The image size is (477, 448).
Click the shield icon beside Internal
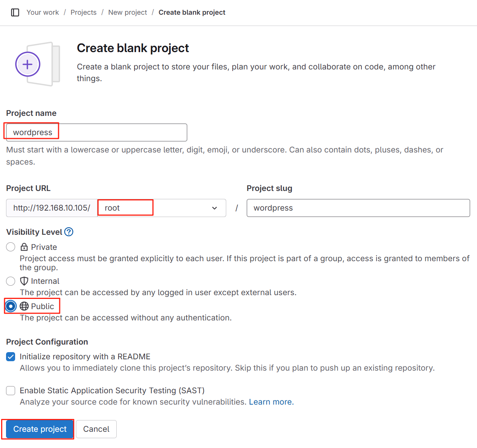tap(24, 281)
